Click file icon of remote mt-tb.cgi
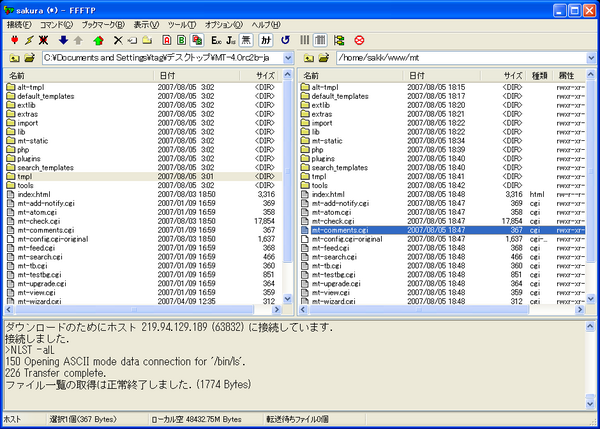Viewport: 600px width, 429px height. pos(305,266)
